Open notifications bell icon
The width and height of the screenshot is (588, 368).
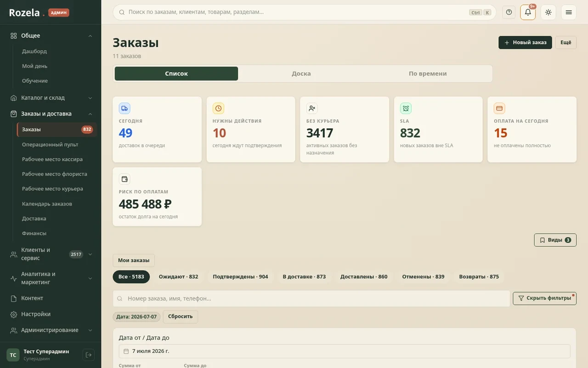pos(528,12)
